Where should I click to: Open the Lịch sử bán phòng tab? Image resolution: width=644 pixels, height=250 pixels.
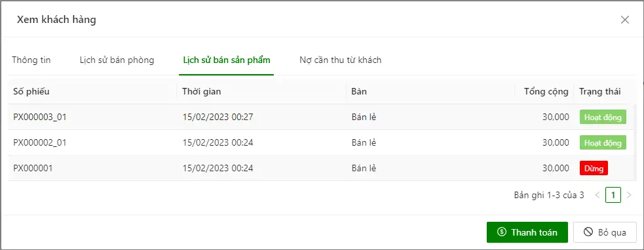click(117, 60)
